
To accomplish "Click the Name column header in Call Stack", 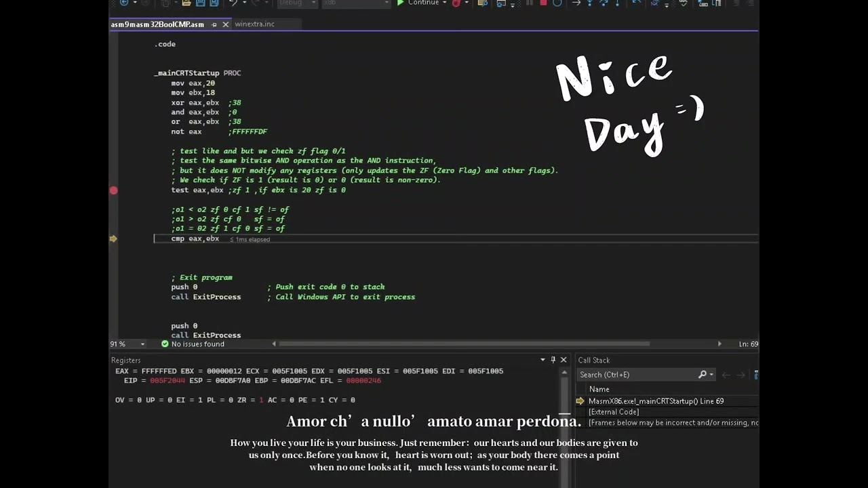I will point(599,389).
